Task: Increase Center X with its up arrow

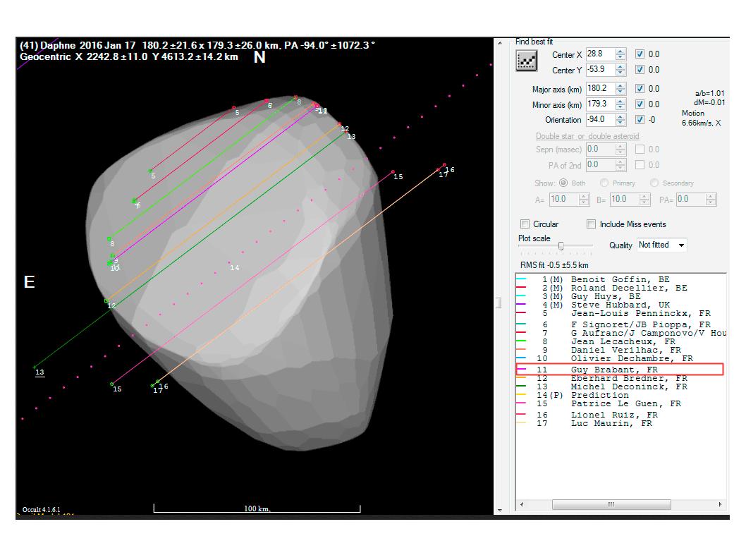Action: click(620, 51)
